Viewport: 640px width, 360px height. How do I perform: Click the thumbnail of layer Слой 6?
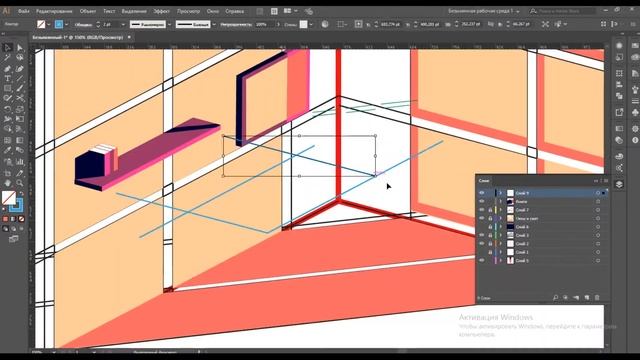510,227
